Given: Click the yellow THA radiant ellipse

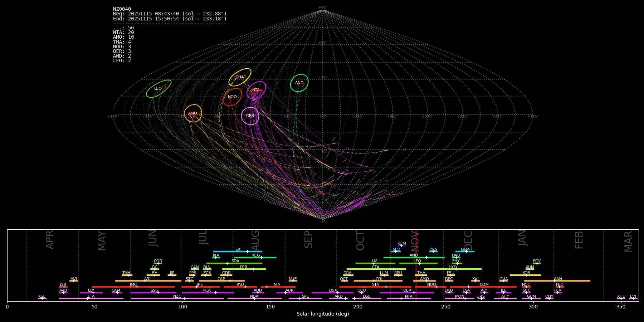Looking at the screenshot, I should (x=240, y=77).
